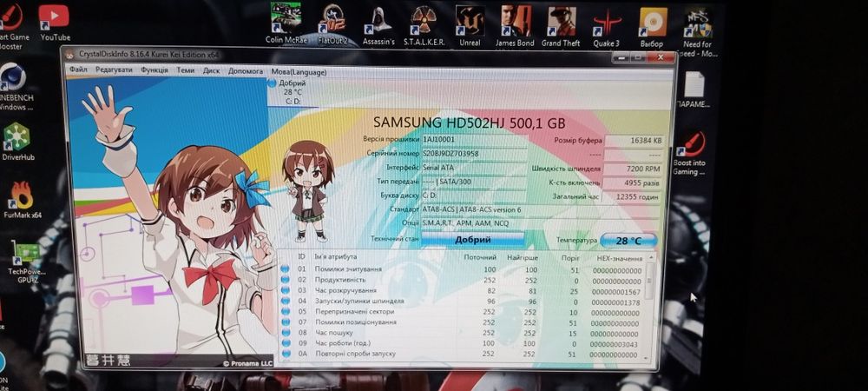This screenshot has width=868, height=391.
Task: Select the Перепризначені сектори row
Action: [x=462, y=312]
